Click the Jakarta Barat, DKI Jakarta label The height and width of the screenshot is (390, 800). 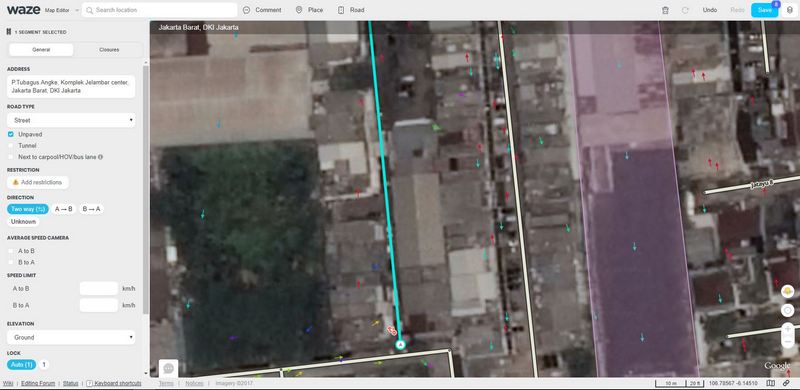click(x=198, y=28)
